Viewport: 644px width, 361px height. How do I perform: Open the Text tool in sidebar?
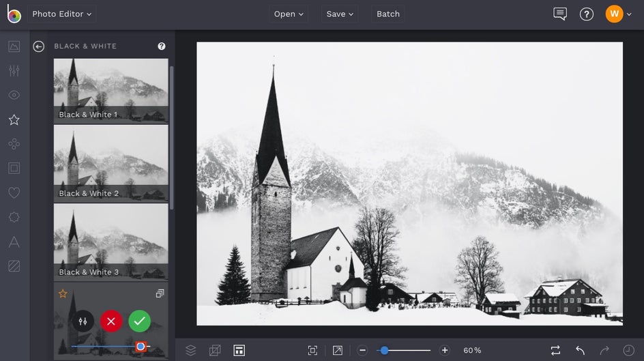(x=14, y=242)
